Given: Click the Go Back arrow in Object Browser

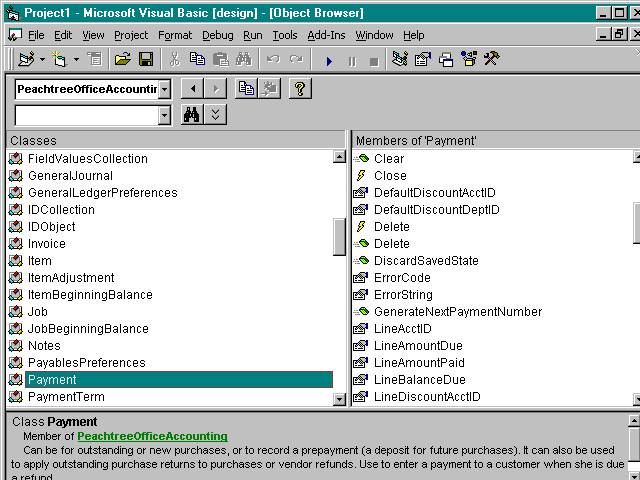Looking at the screenshot, I should 193,89.
